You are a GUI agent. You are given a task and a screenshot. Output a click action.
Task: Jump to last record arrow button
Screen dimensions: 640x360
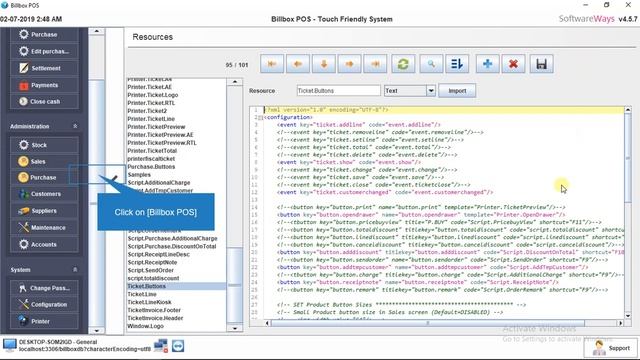coord(375,64)
